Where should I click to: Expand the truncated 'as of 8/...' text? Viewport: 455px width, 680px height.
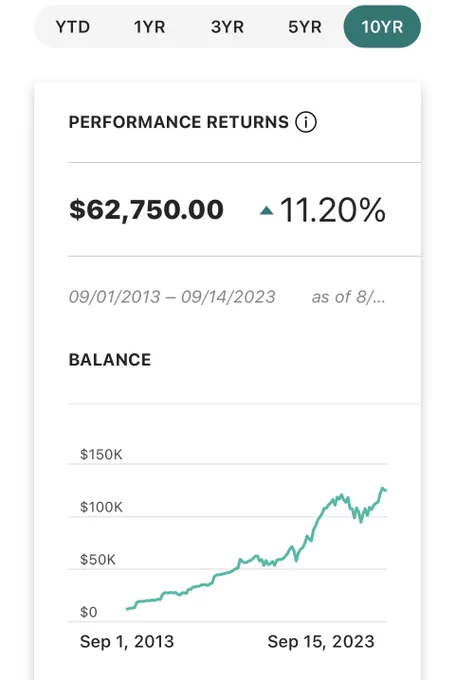(348, 297)
